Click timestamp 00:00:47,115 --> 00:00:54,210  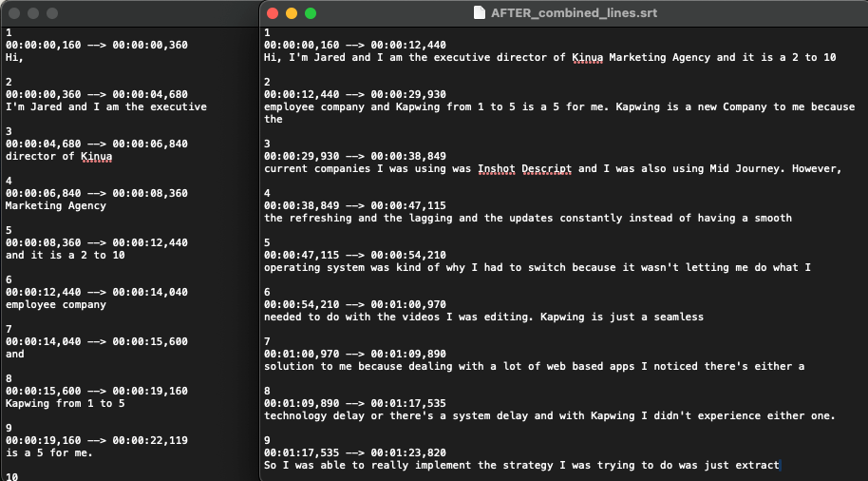[355, 255]
